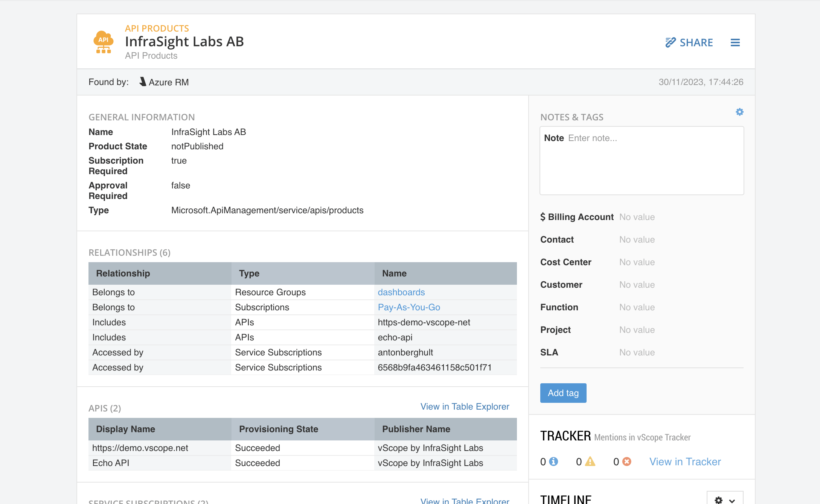820x504 pixels.
Task: Click the tracker warning triangle icon
Action: click(x=590, y=461)
